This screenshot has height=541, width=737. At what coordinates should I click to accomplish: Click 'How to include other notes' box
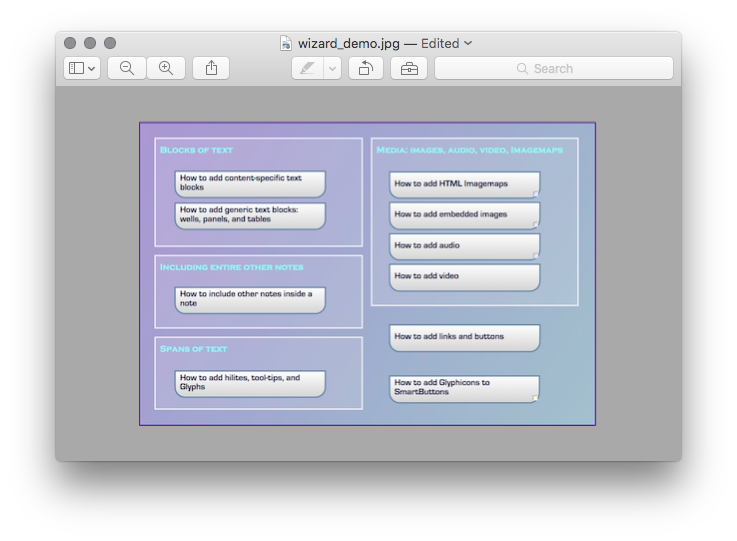[250, 299]
